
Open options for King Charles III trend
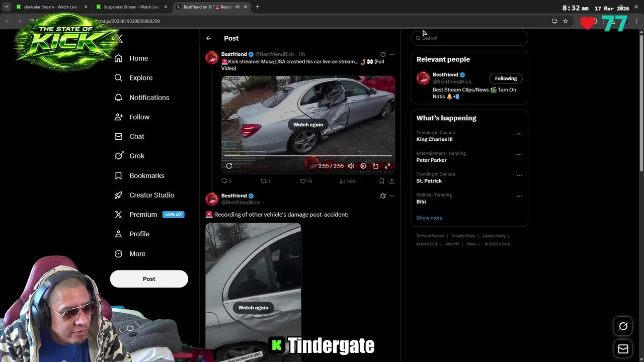(x=519, y=134)
